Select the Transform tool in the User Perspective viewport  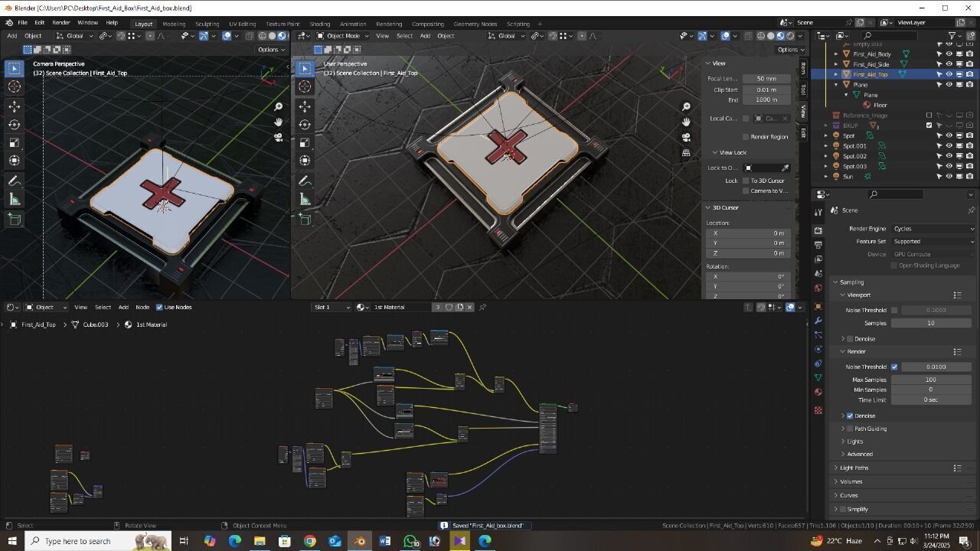pyautogui.click(x=305, y=161)
